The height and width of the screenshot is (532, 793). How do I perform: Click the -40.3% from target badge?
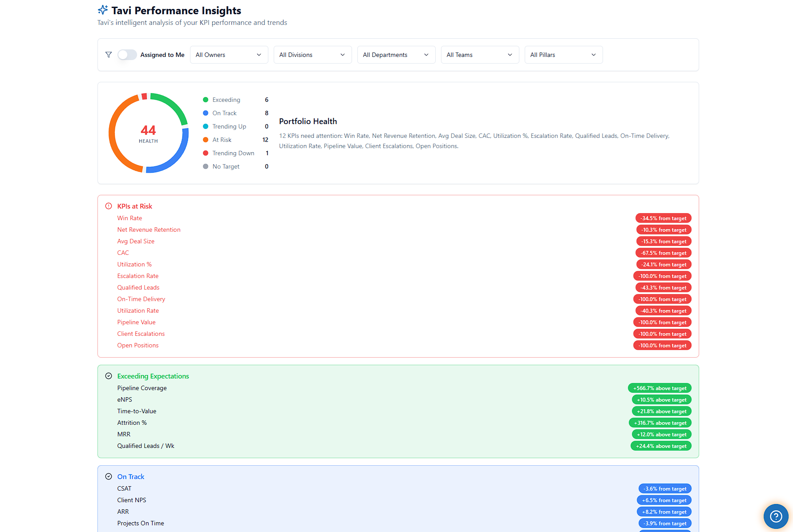(663, 310)
